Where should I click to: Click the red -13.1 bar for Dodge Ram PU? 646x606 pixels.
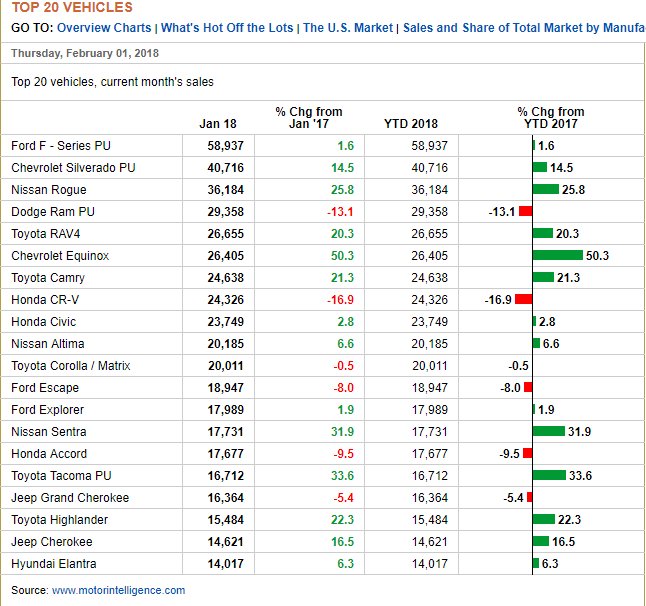pyautogui.click(x=525, y=211)
